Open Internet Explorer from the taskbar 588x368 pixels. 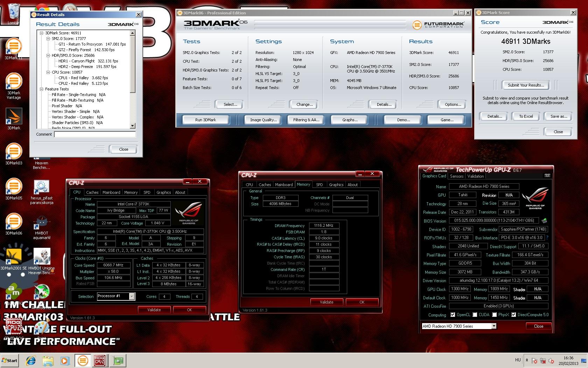click(31, 360)
